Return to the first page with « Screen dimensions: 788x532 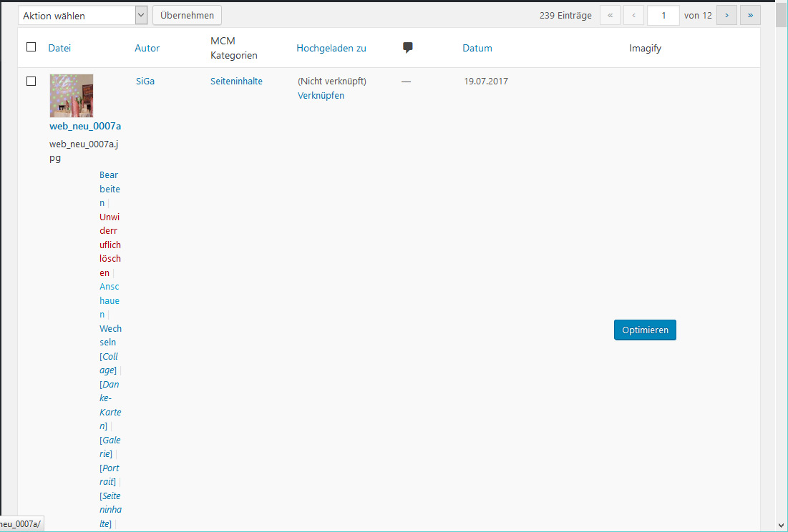(x=610, y=14)
